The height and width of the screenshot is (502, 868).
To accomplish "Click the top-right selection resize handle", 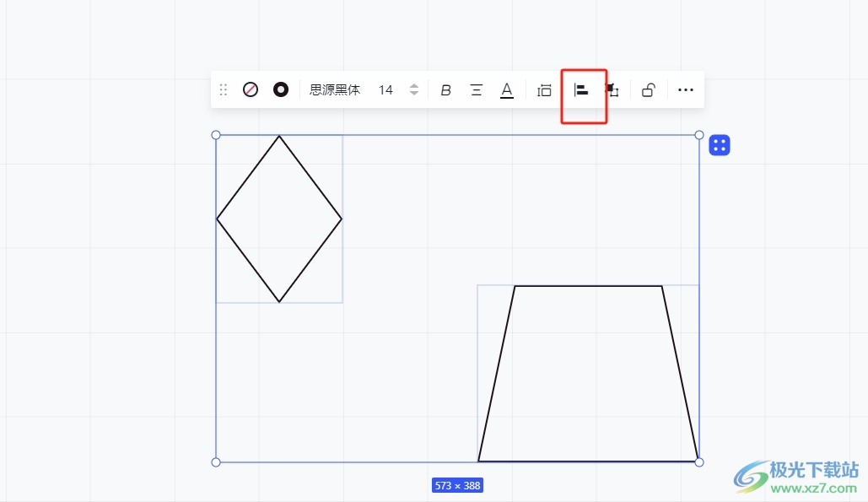I will (x=699, y=135).
